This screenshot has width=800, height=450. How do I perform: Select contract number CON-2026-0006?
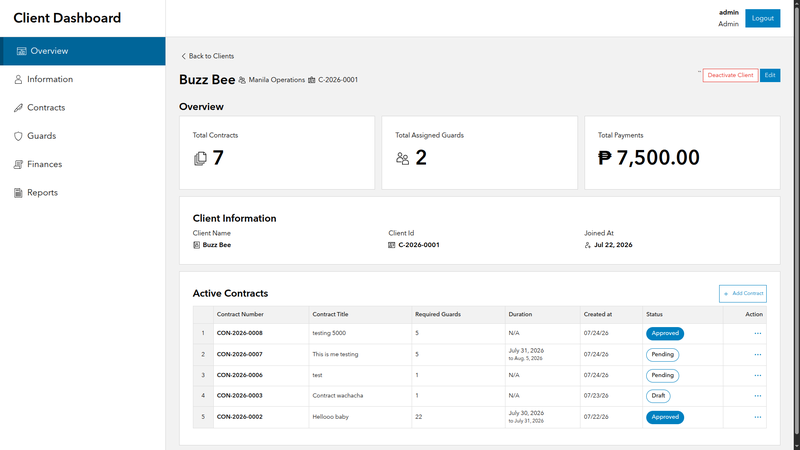click(x=240, y=375)
